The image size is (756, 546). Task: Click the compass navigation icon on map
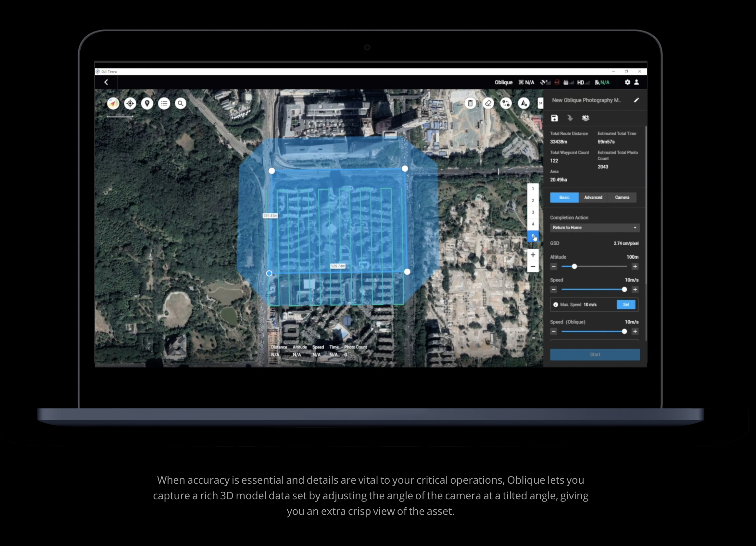[x=113, y=104]
